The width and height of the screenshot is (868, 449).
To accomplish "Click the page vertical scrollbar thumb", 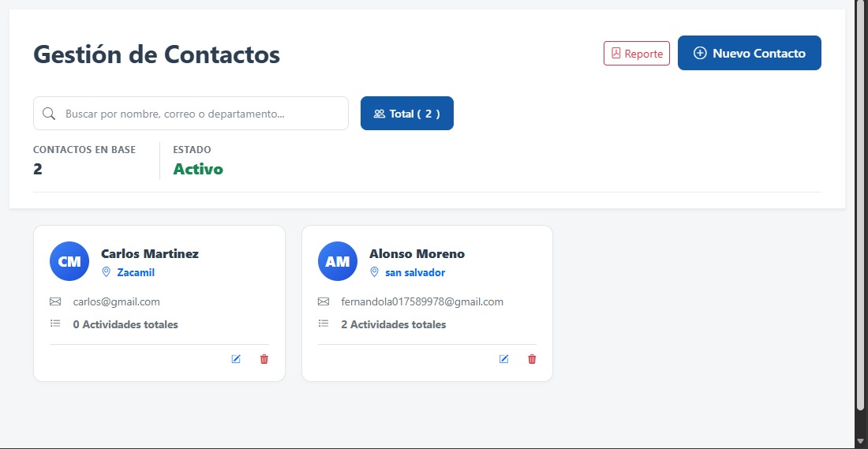I will (x=862, y=205).
